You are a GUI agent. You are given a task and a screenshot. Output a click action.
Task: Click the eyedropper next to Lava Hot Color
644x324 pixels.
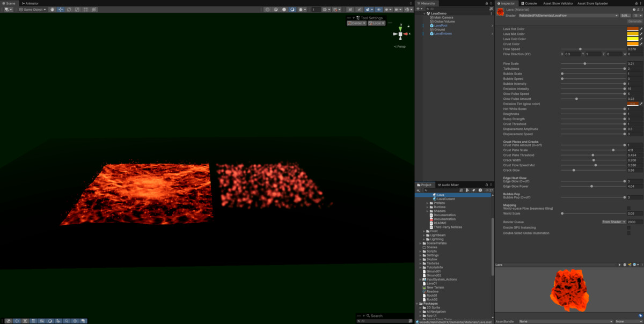pos(641,29)
